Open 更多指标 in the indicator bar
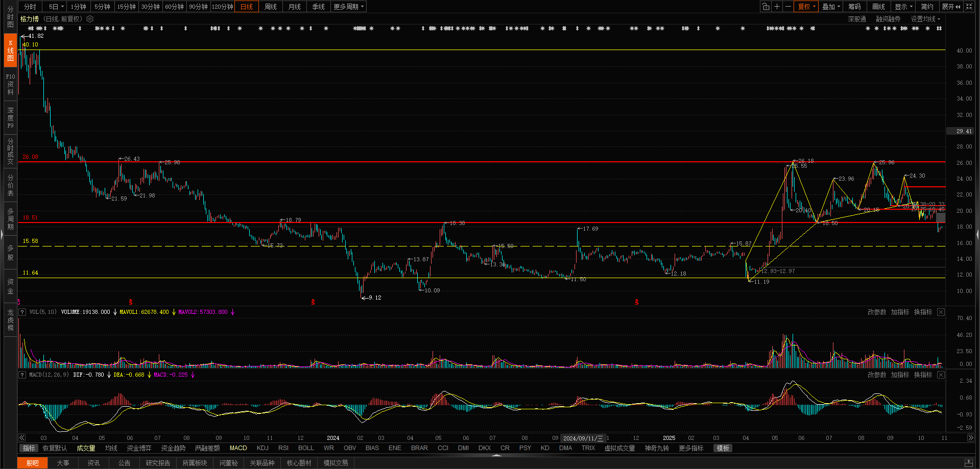Viewport: 980px width, 469px height. tap(691, 448)
